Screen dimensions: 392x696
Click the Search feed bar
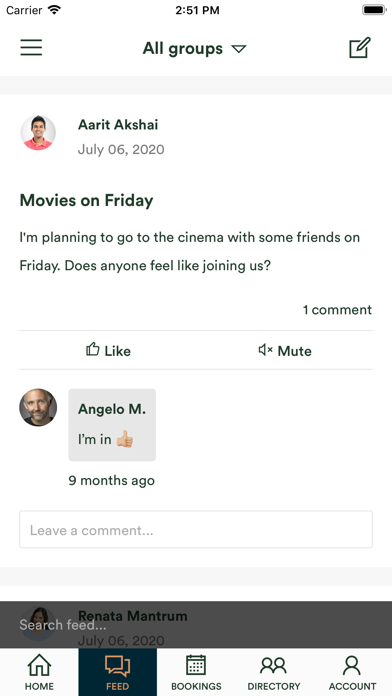tap(196, 625)
